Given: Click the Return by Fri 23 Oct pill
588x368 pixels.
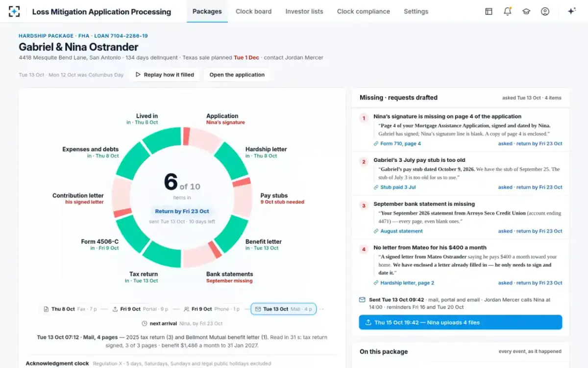Looking at the screenshot, I should pos(182,211).
